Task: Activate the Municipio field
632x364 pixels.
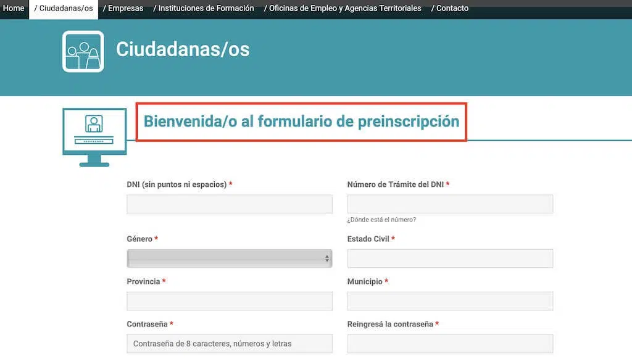Action: pos(450,301)
